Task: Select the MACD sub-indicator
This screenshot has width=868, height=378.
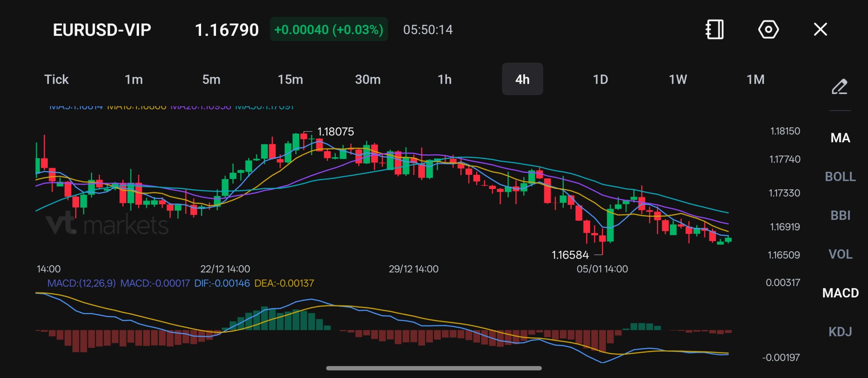Action: pyautogui.click(x=840, y=293)
